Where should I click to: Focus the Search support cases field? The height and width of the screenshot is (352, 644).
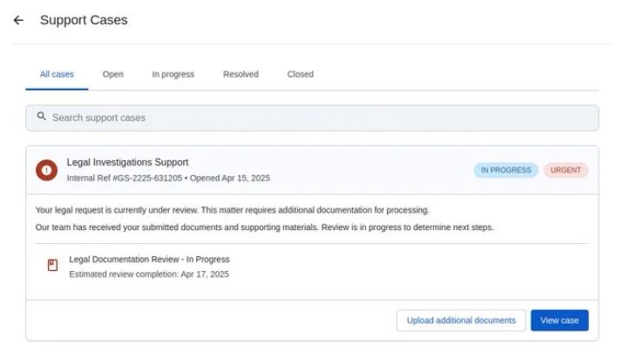(312, 118)
